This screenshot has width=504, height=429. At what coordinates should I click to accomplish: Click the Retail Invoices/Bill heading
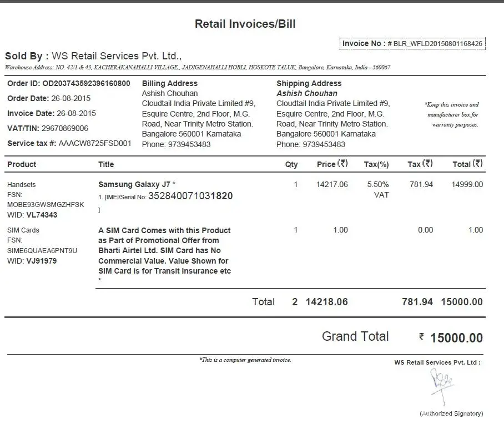click(x=245, y=24)
